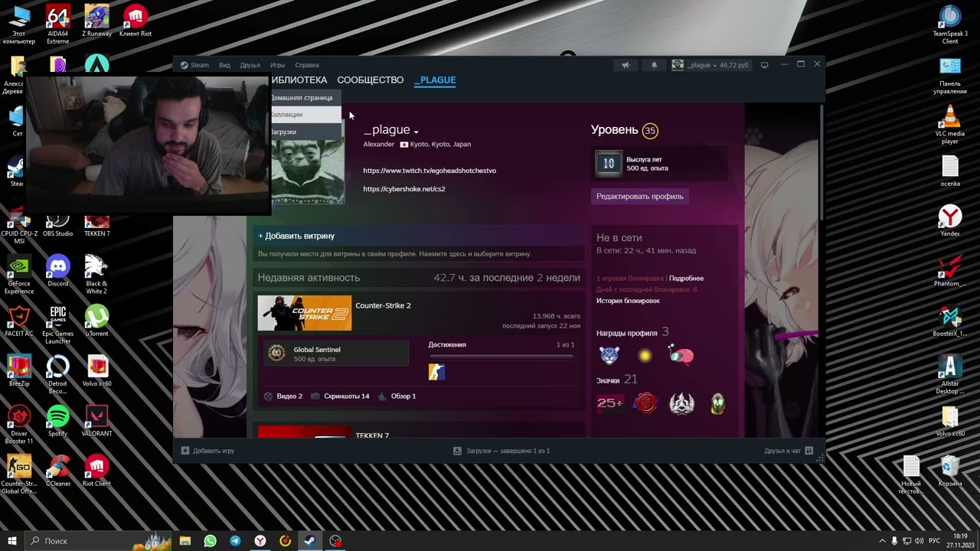Select the Корзина recycle bin icon
This screenshot has width=980, height=551.
pos(950,471)
